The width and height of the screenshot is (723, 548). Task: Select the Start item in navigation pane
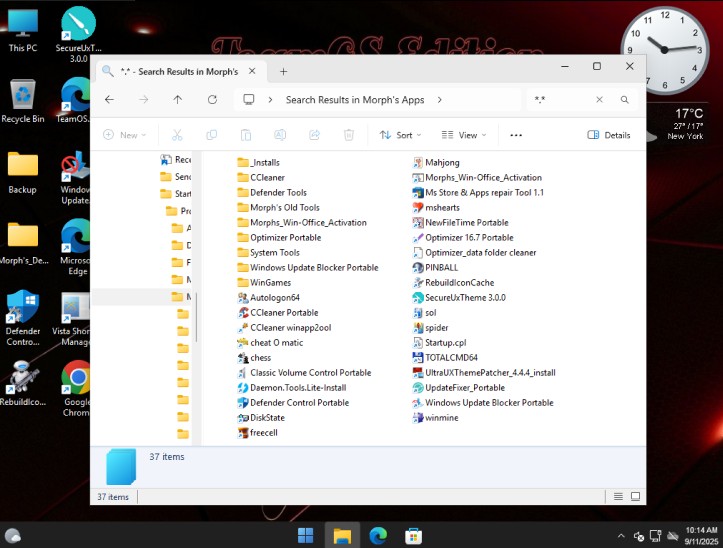point(176,194)
